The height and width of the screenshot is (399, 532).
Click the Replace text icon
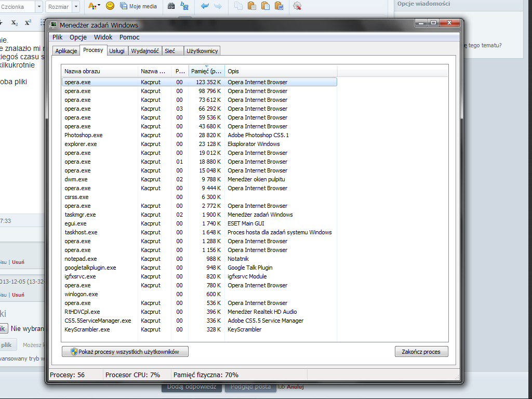coord(184,6)
